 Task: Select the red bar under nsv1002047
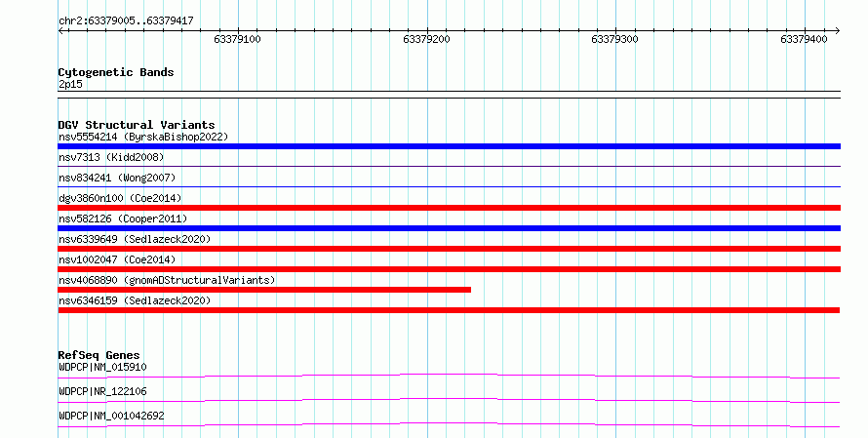449,269
